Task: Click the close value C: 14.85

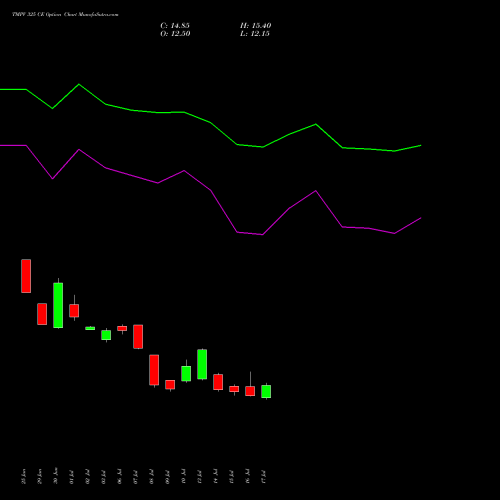Action: coord(175,26)
